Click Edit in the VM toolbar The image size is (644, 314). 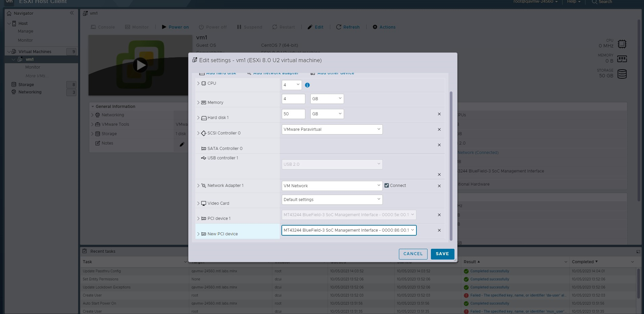coord(315,27)
